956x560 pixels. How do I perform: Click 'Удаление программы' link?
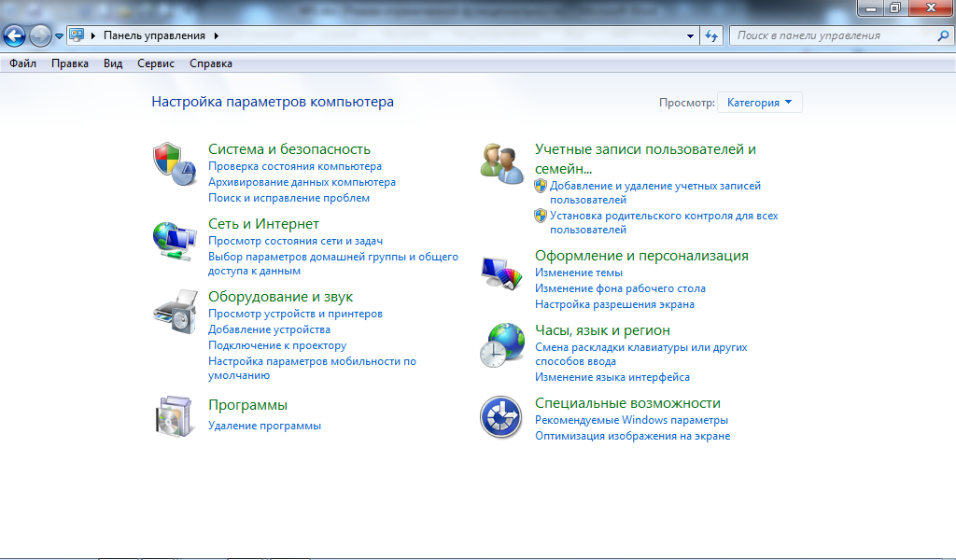pyautogui.click(x=264, y=426)
